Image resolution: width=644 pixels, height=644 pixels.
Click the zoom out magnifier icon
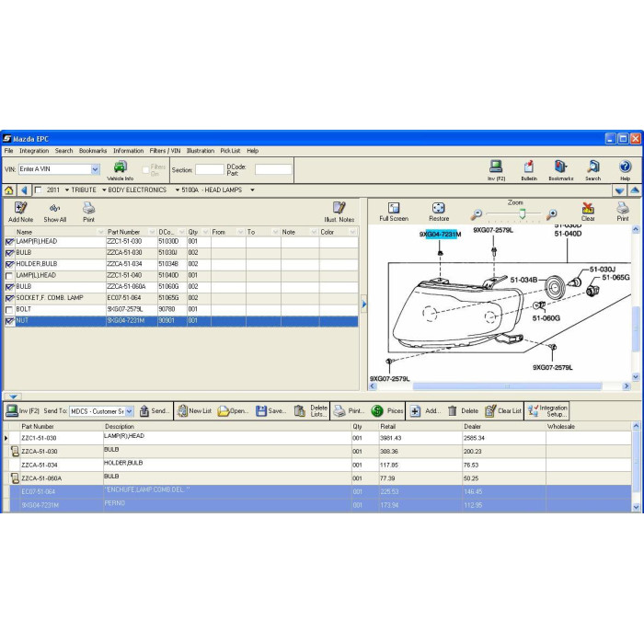tap(476, 214)
